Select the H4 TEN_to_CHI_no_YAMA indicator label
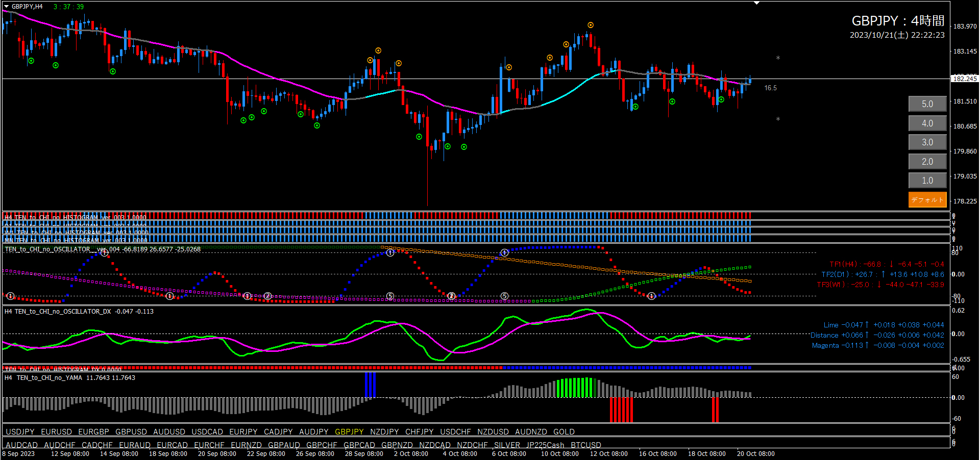Image resolution: width=980 pixels, height=460 pixels. click(x=70, y=378)
